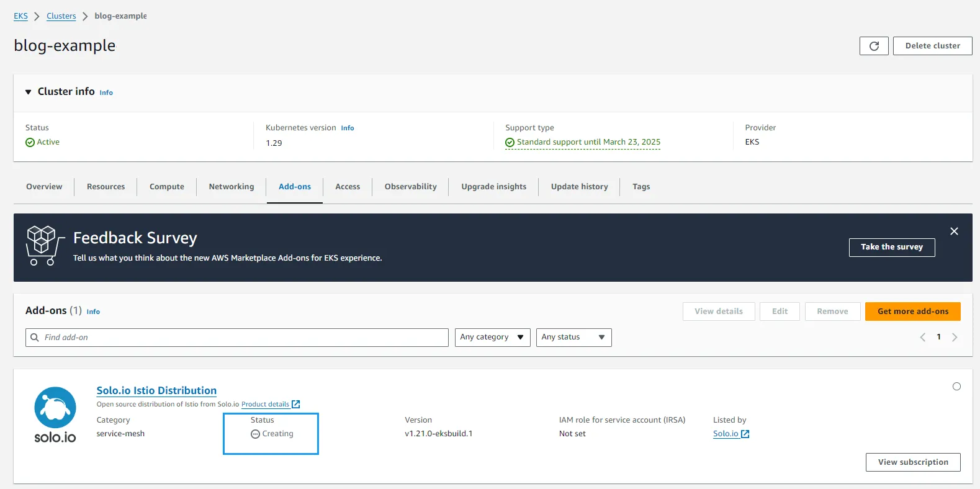Open the Access tab
The height and width of the screenshot is (489, 980).
coord(348,187)
